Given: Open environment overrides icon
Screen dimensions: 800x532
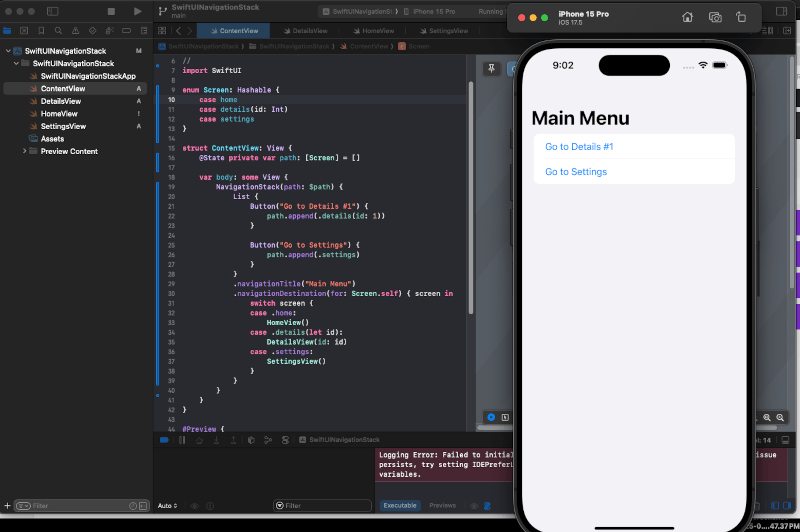Looking at the screenshot, I should point(285,440).
